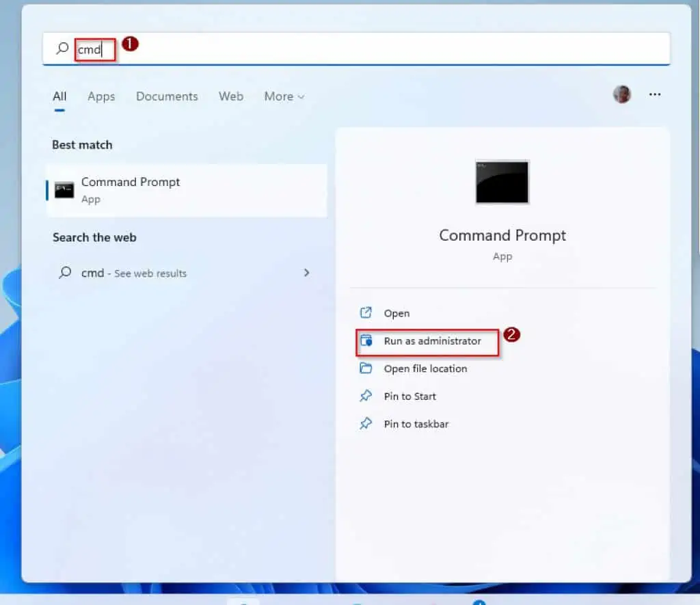This screenshot has width=700, height=605.
Task: Click the Pin to Start pushpin icon
Action: (365, 396)
